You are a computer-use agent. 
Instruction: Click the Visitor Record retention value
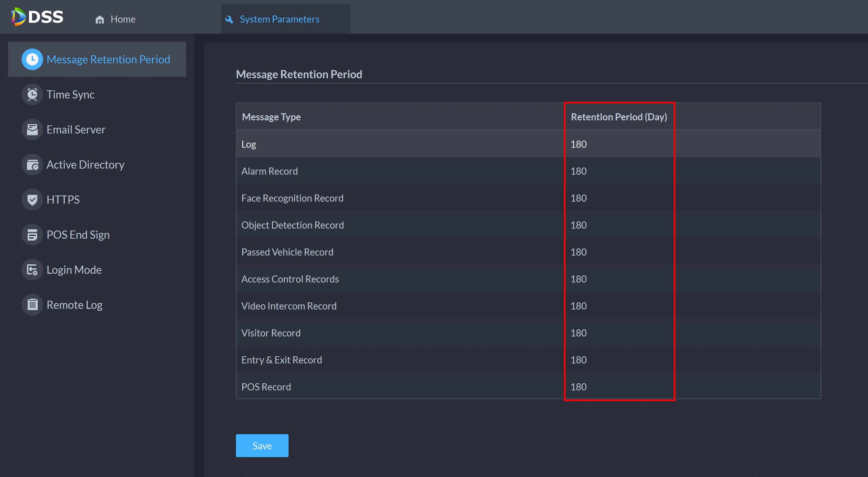[x=578, y=333]
